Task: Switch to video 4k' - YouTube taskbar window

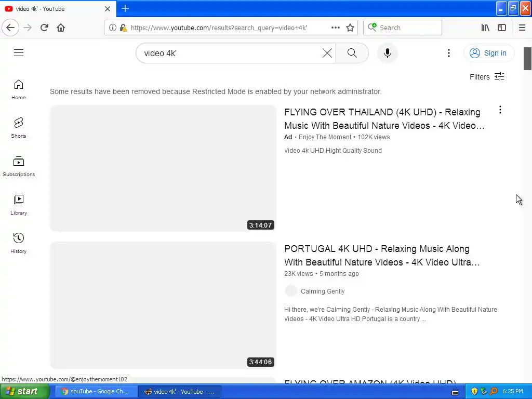Action: pos(180,392)
